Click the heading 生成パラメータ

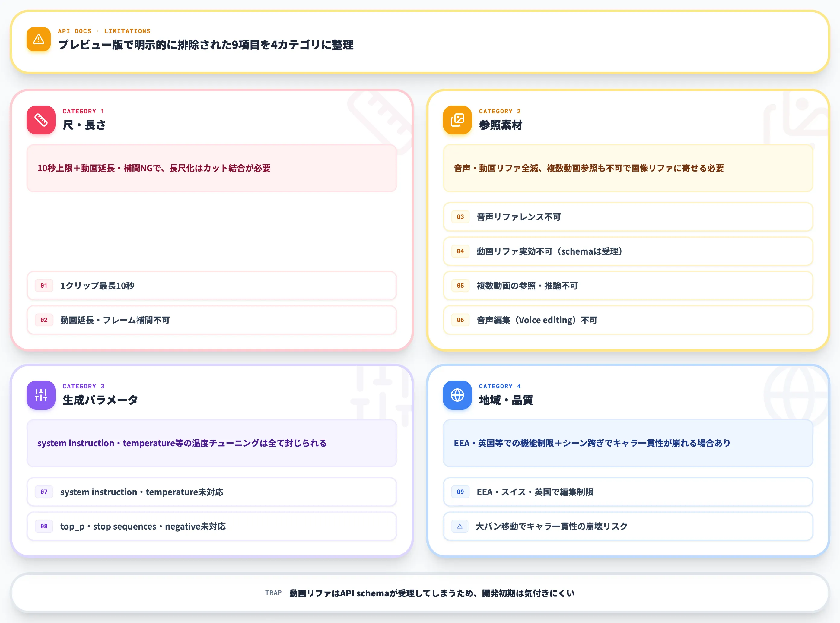100,400
